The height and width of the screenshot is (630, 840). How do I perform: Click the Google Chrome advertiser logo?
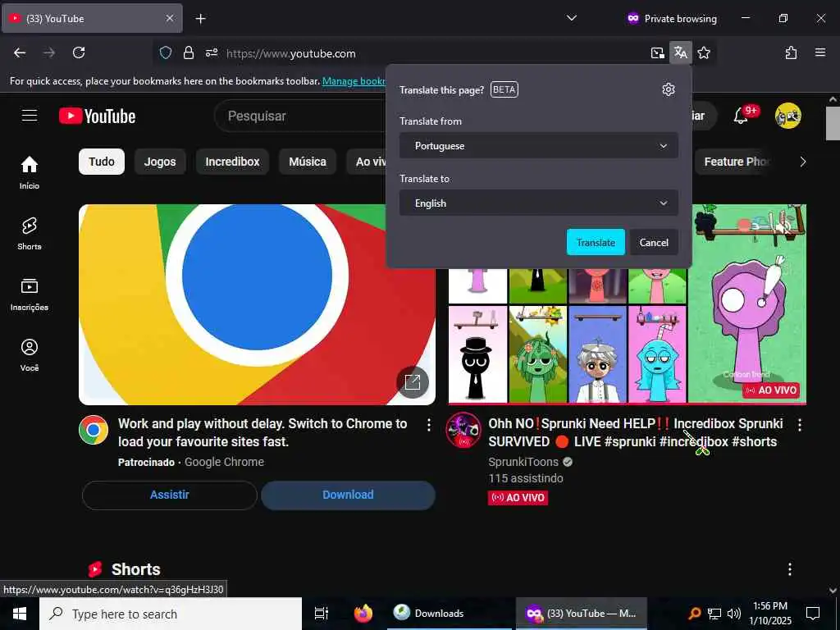(94, 430)
